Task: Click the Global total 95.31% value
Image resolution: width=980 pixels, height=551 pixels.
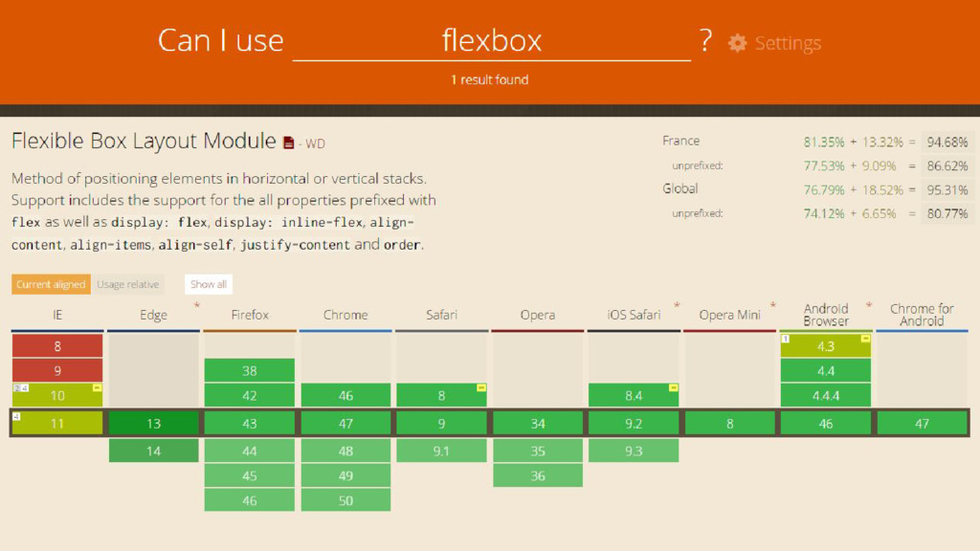Action: pos(947,190)
